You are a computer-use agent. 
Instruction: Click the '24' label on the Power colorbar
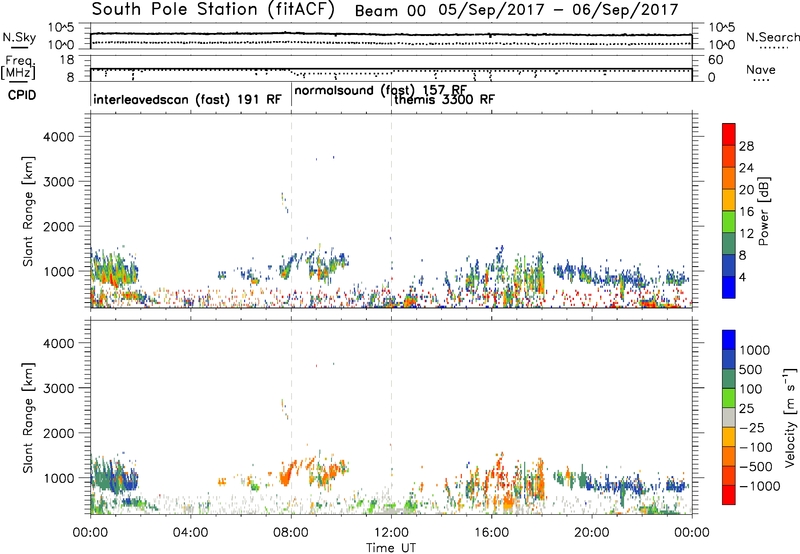(x=746, y=168)
